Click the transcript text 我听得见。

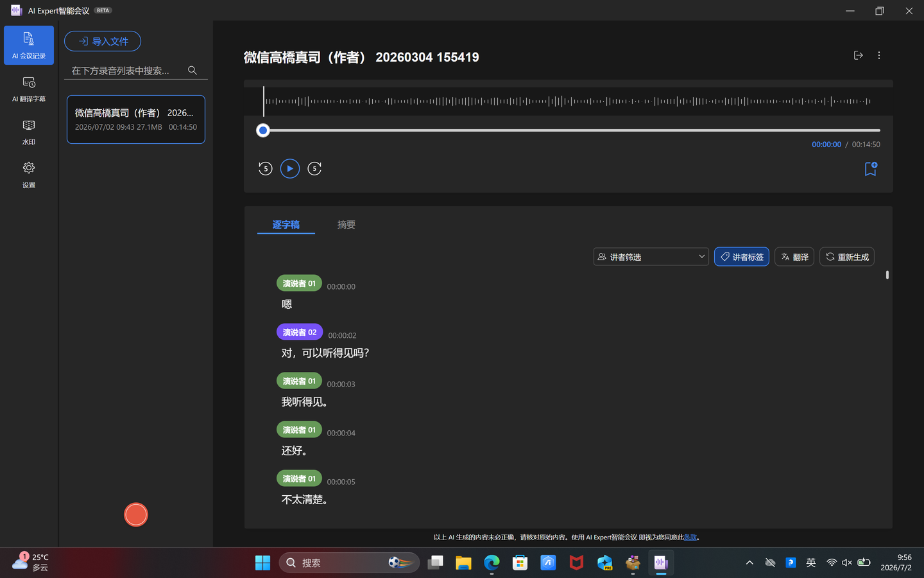[x=305, y=402]
